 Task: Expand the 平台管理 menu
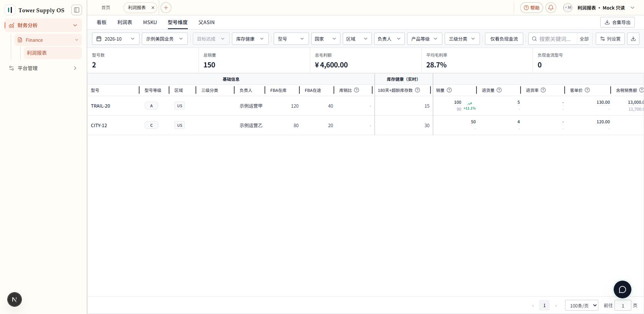tap(43, 68)
